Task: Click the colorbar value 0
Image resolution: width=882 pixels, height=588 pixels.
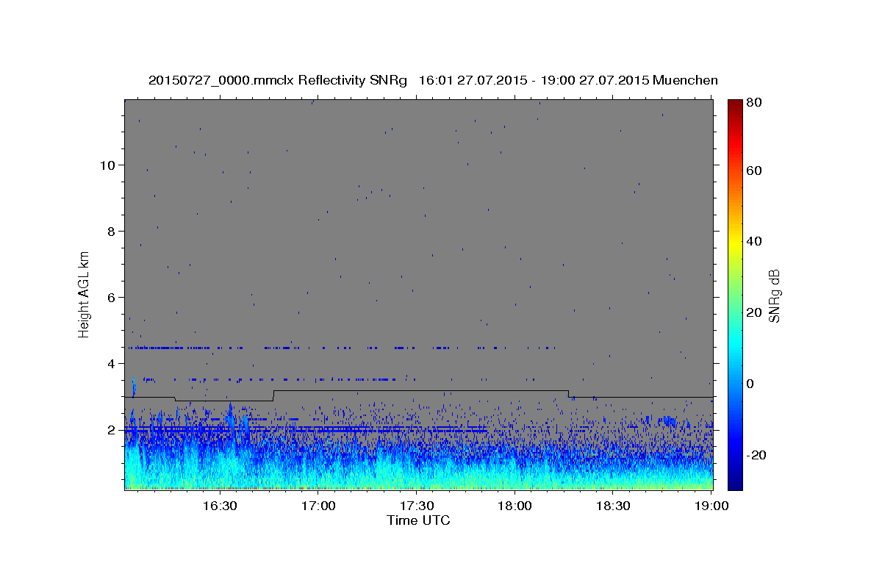Action: click(x=751, y=384)
